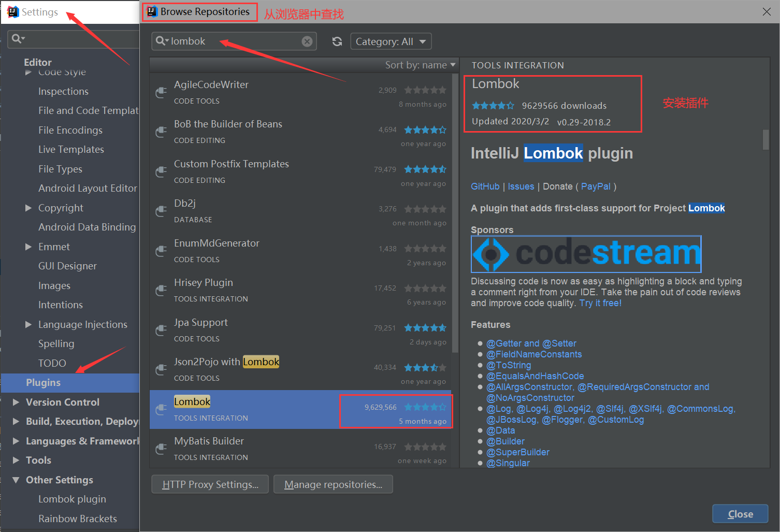
Task: Click the Lombok plugin icon in list
Action: tap(161, 410)
